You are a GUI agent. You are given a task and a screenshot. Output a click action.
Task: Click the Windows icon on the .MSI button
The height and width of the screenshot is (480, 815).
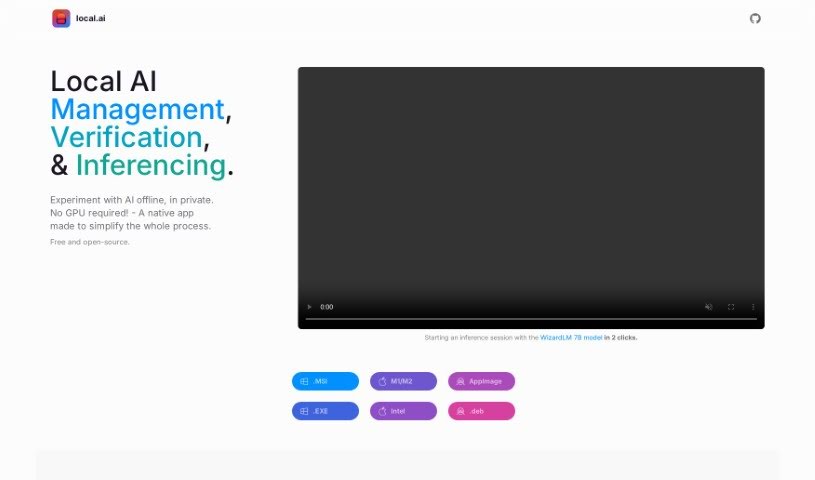[x=304, y=381]
